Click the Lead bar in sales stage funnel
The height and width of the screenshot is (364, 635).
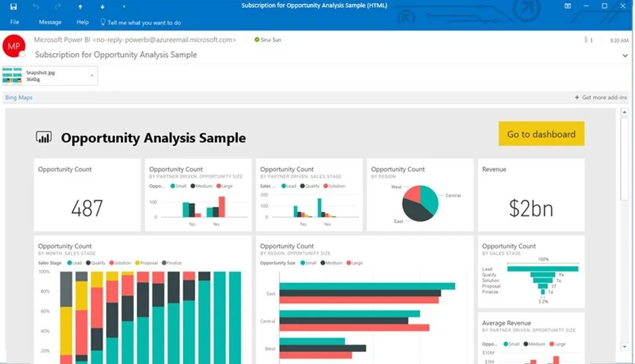pyautogui.click(x=543, y=269)
